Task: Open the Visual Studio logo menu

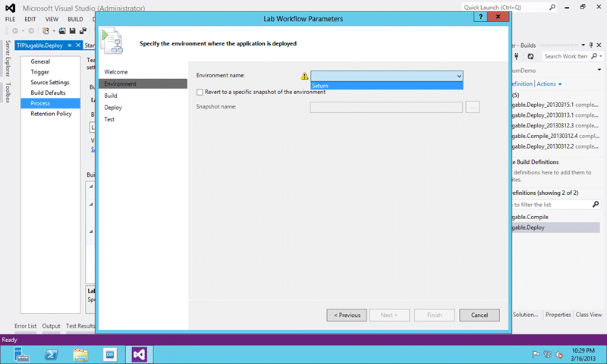Action: coord(11,8)
